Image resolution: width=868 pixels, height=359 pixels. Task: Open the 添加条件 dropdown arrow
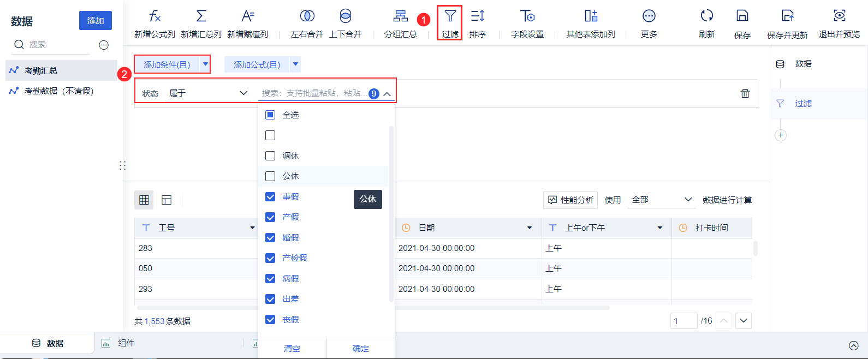205,64
